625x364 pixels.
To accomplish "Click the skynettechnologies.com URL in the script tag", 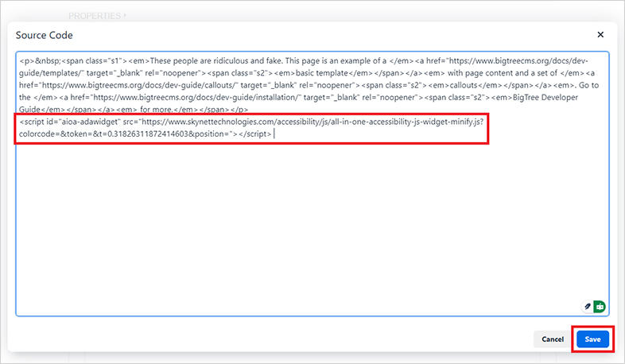I will point(311,122).
